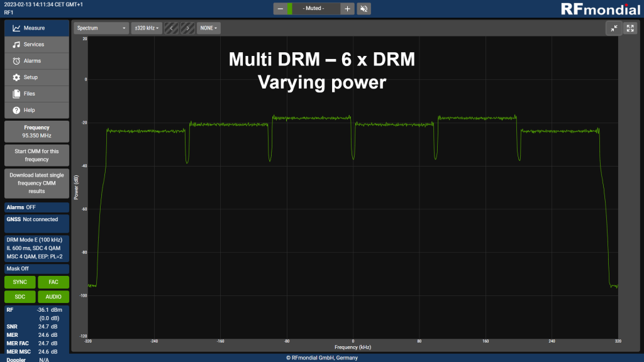The image size is (644, 362).
Task: Increase volume with the plus control
Action: tap(347, 9)
